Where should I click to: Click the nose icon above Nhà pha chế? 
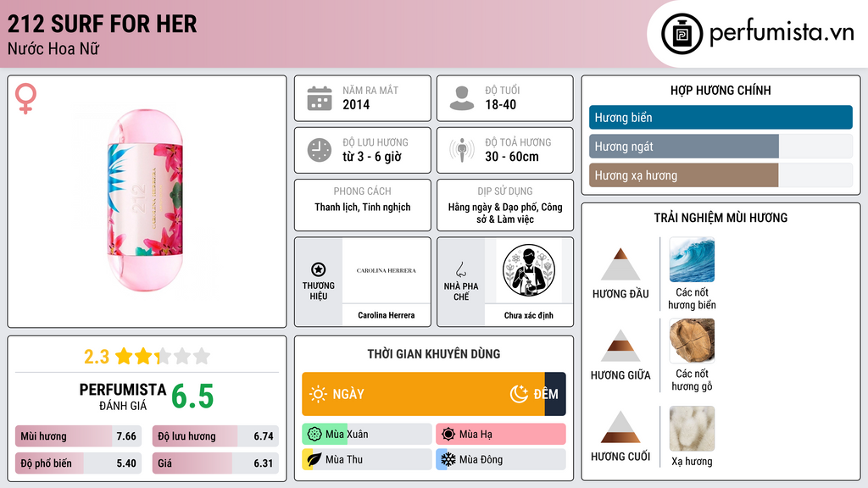click(460, 269)
